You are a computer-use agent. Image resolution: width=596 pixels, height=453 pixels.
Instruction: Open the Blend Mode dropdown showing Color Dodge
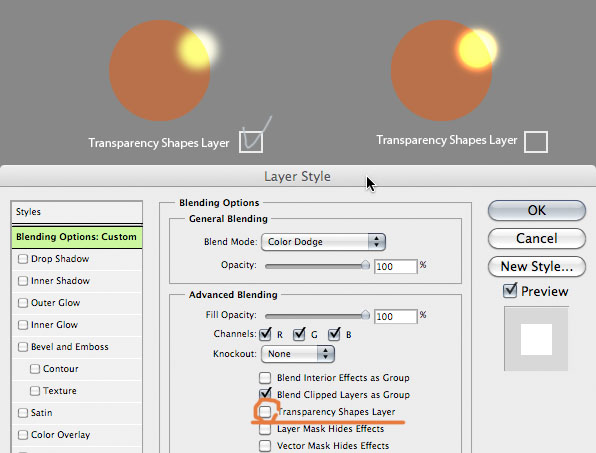pyautogui.click(x=323, y=242)
